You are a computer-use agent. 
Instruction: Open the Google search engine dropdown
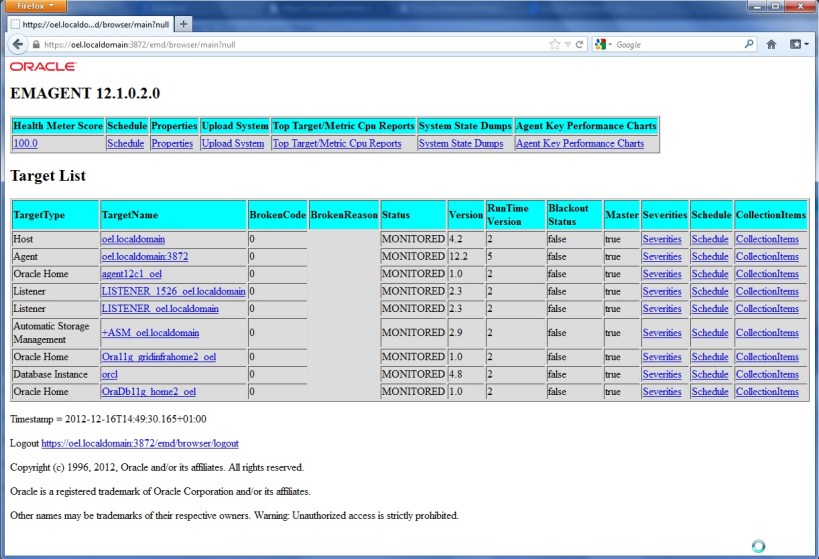click(603, 44)
